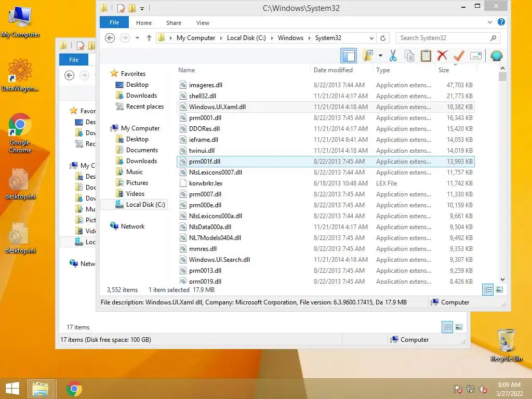
Task: Open the quick access toolbar customize dropdown
Action: point(142,8)
